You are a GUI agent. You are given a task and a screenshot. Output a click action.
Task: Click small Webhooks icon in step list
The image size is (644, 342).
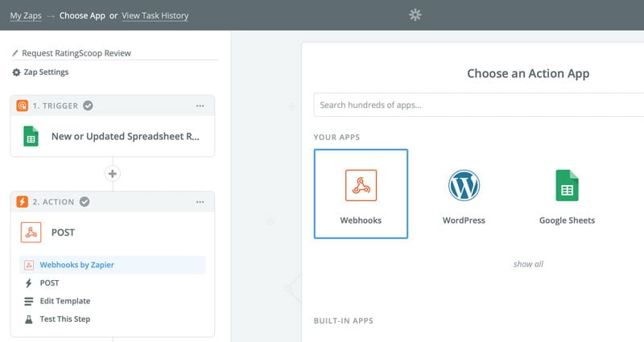(29, 266)
